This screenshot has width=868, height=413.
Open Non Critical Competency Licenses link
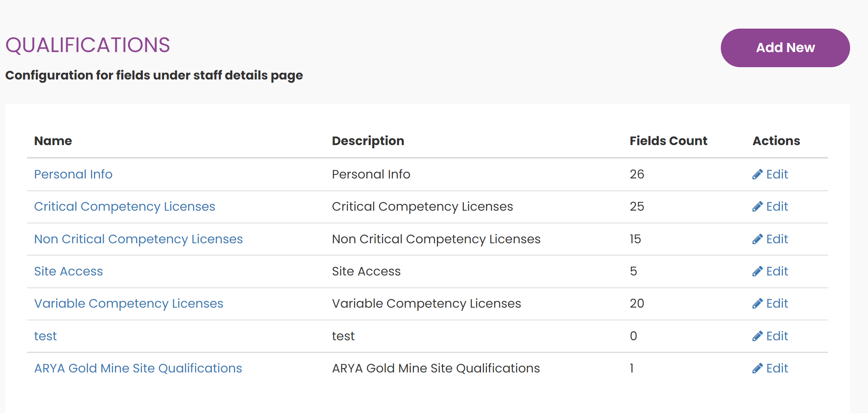tap(138, 239)
